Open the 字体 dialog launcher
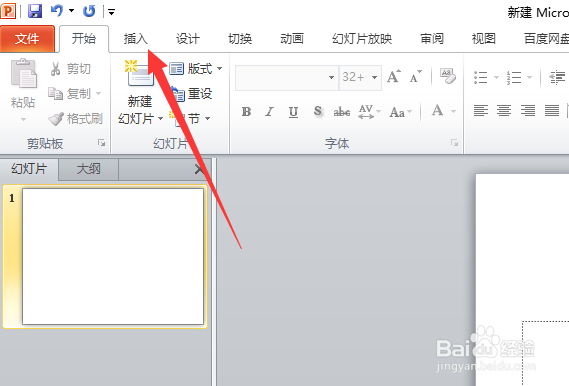569x386 pixels. [x=454, y=143]
